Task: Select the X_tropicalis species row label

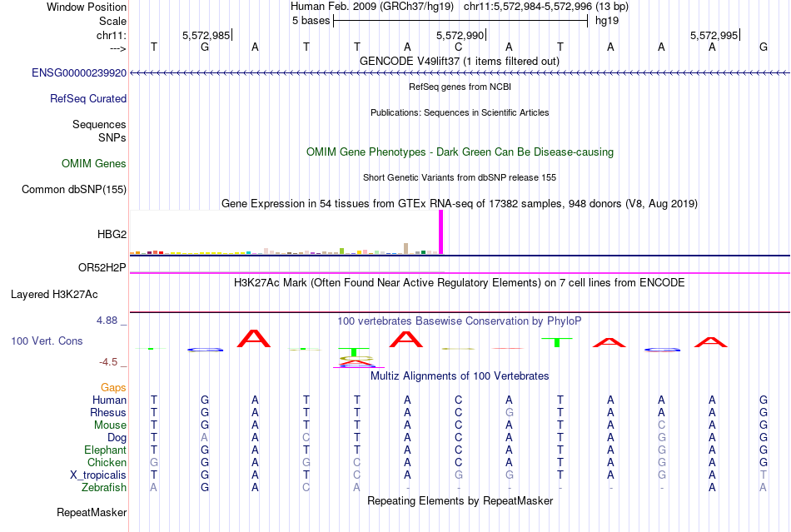Action: click(98, 475)
